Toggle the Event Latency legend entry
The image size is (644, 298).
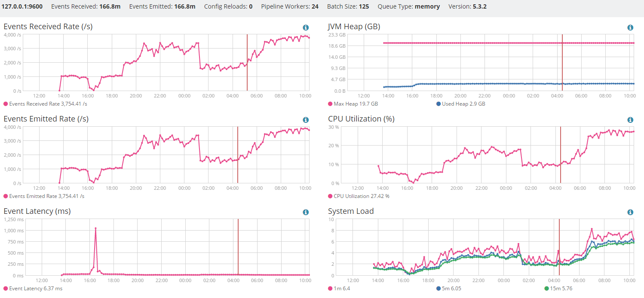coord(33,289)
